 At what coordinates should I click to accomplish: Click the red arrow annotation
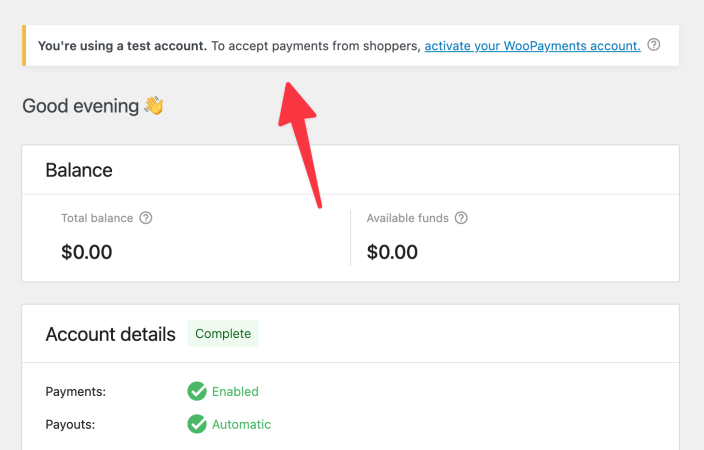(x=300, y=145)
